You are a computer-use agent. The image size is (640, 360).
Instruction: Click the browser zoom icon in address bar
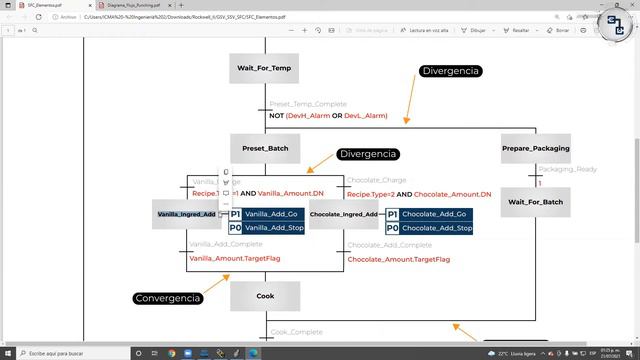pos(557,17)
